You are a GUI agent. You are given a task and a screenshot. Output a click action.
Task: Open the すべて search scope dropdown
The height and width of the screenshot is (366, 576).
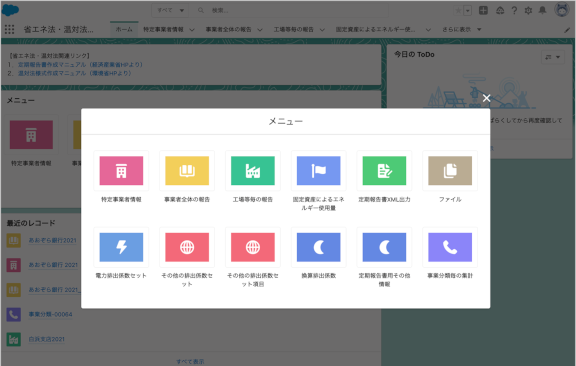click(x=170, y=10)
